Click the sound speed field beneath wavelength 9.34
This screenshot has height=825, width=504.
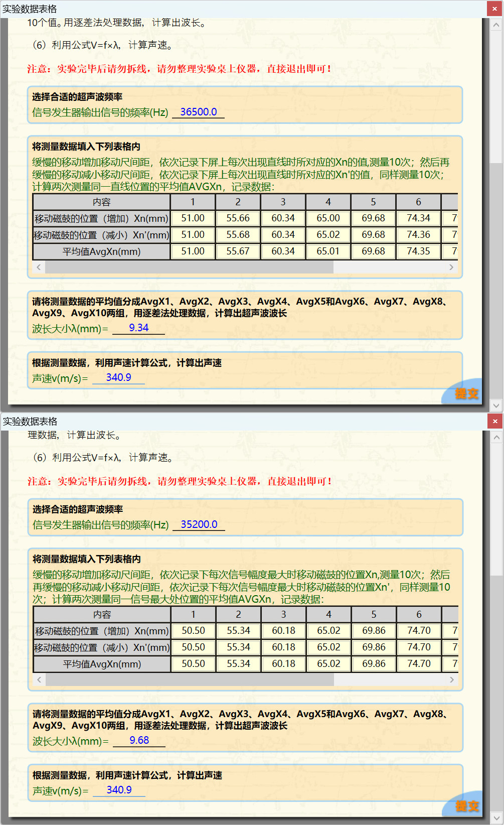point(118,378)
